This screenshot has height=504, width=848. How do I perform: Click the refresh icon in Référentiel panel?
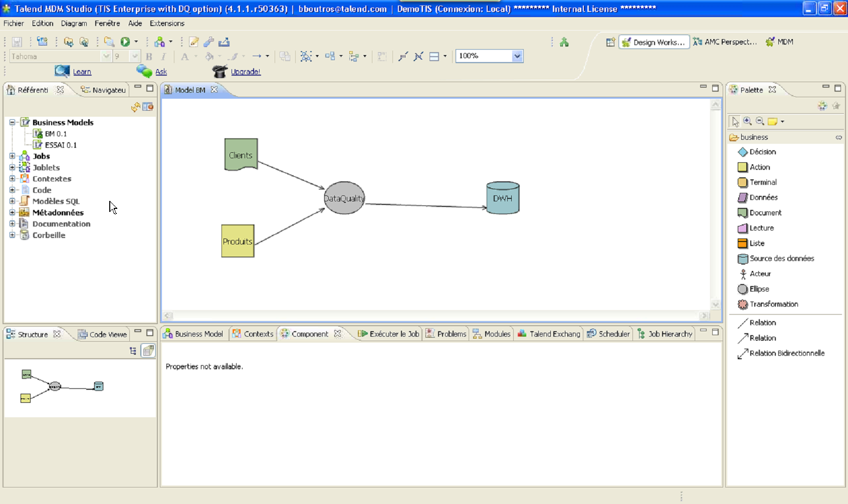(x=135, y=107)
